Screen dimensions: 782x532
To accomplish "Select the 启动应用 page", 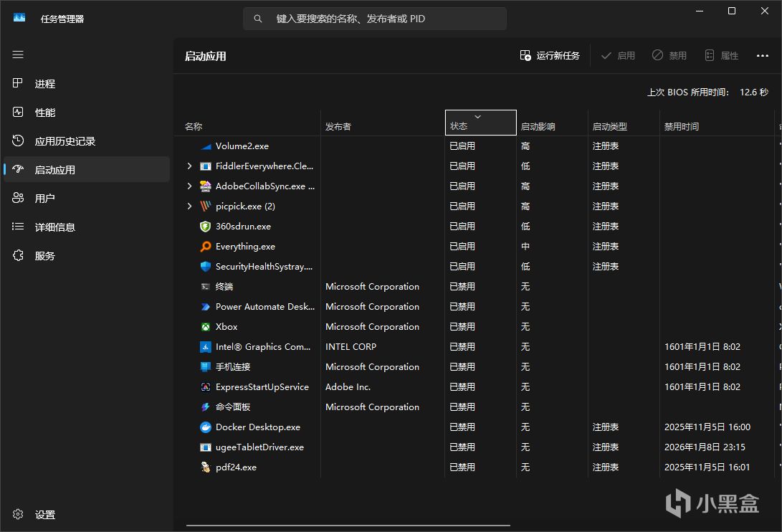I will pos(87,170).
